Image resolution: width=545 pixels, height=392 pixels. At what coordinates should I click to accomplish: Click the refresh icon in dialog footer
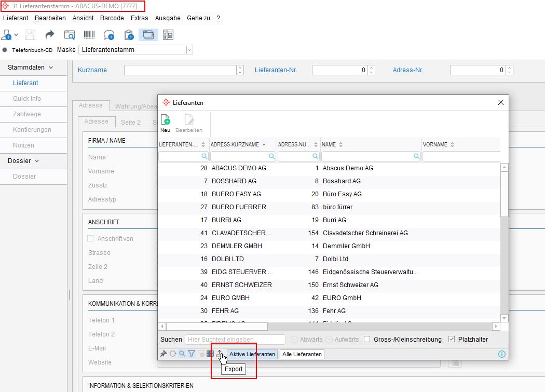pyautogui.click(x=173, y=354)
